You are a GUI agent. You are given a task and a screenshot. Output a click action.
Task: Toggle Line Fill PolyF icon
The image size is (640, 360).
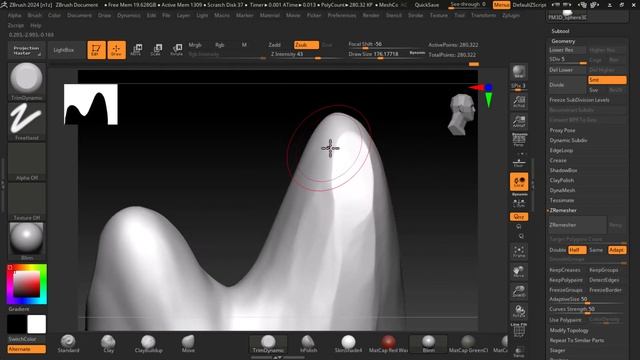click(x=519, y=330)
